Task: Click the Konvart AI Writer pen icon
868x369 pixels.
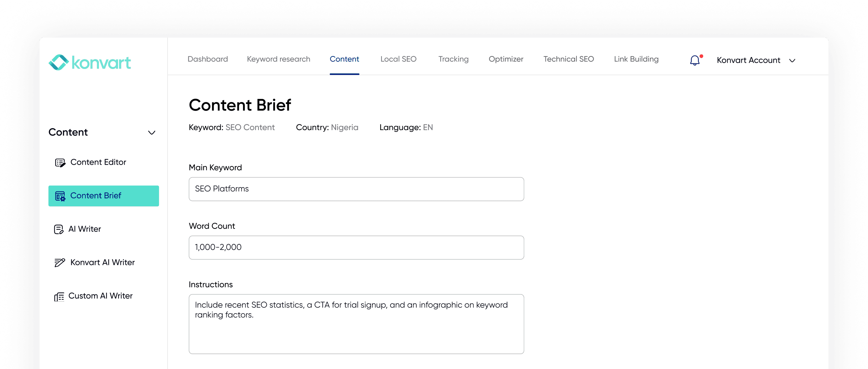Action: coord(60,262)
